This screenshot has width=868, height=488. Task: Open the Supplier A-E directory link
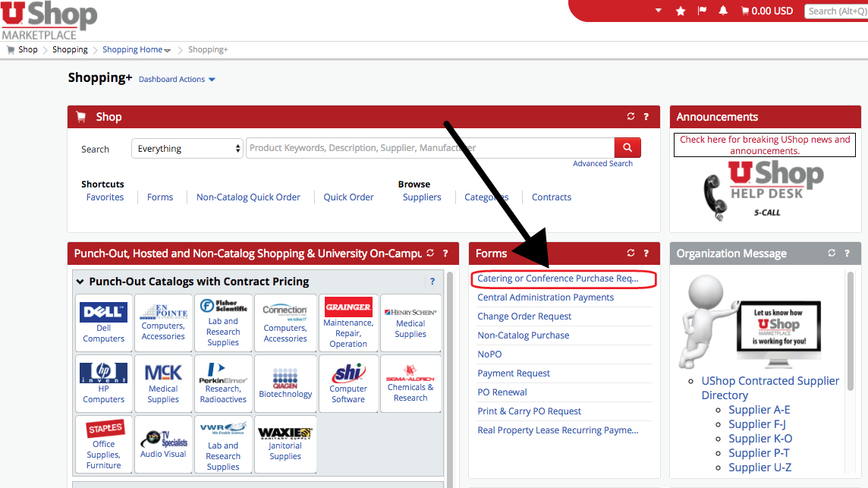pos(759,410)
